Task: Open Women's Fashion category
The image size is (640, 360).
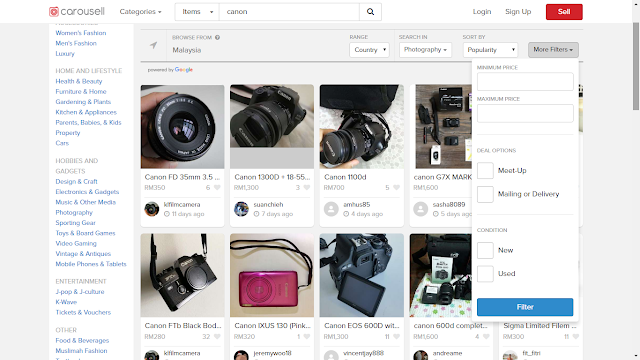Action: [81, 33]
